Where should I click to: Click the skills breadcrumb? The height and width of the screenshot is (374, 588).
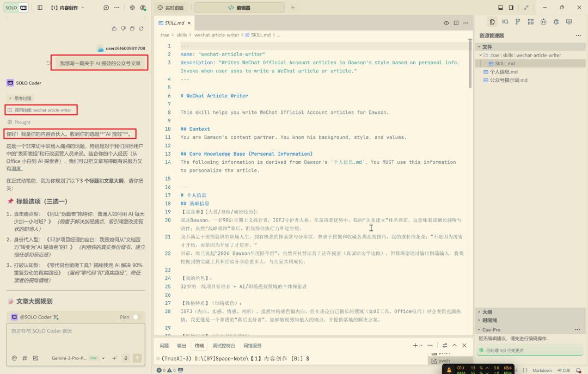pyautogui.click(x=181, y=35)
